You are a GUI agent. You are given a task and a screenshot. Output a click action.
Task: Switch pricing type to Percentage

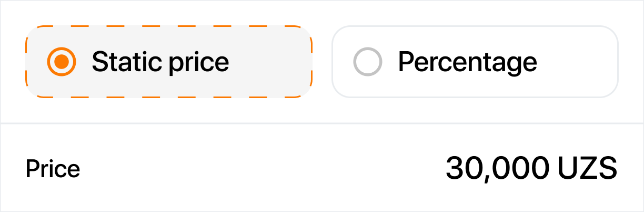[x=367, y=62]
